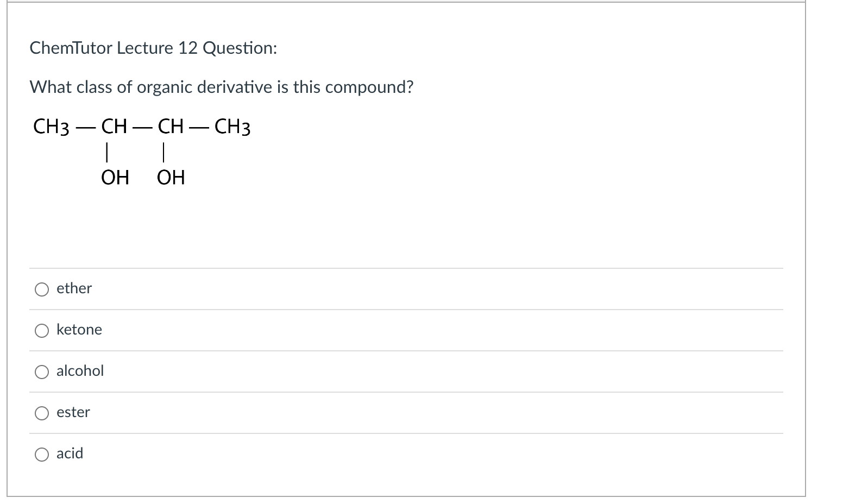This screenshot has width=843, height=504.
Task: Click the ester option label text
Action: 73,412
